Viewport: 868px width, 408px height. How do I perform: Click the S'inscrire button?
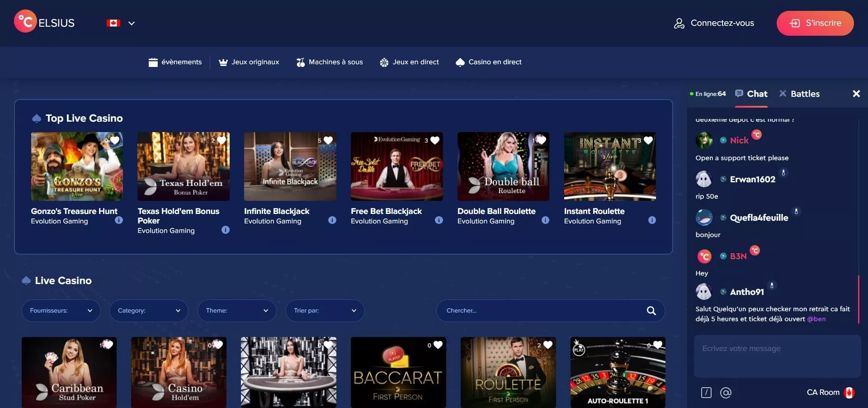tap(815, 23)
